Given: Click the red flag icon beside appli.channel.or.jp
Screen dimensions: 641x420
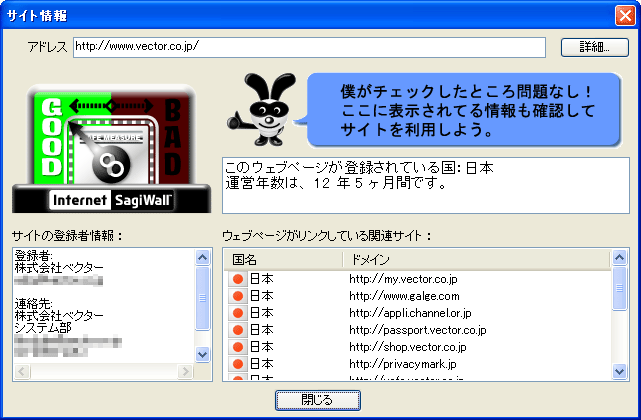Looking at the screenshot, I should point(238,313).
